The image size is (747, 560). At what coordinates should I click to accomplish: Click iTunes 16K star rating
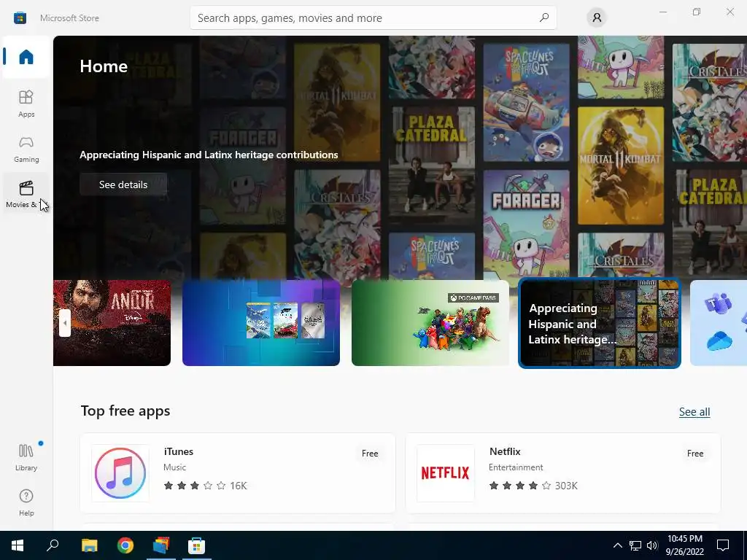(205, 486)
